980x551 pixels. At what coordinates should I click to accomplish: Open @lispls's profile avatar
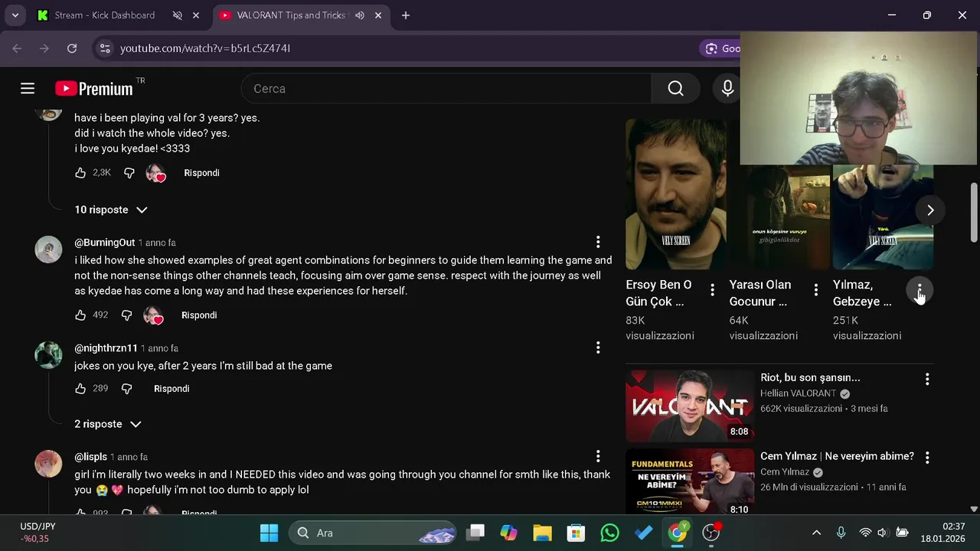pyautogui.click(x=48, y=464)
